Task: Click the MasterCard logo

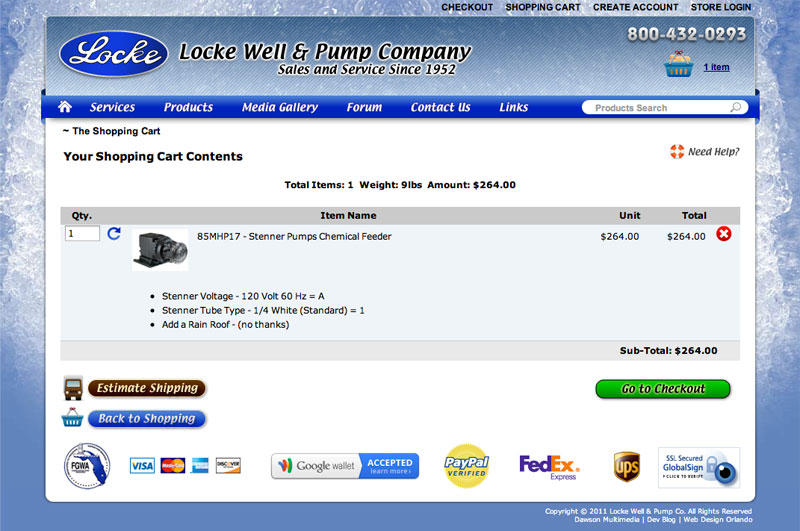Action: coord(172,465)
